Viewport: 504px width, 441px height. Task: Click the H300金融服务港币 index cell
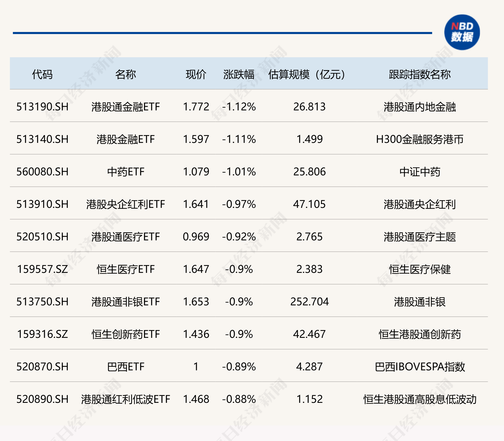419,139
